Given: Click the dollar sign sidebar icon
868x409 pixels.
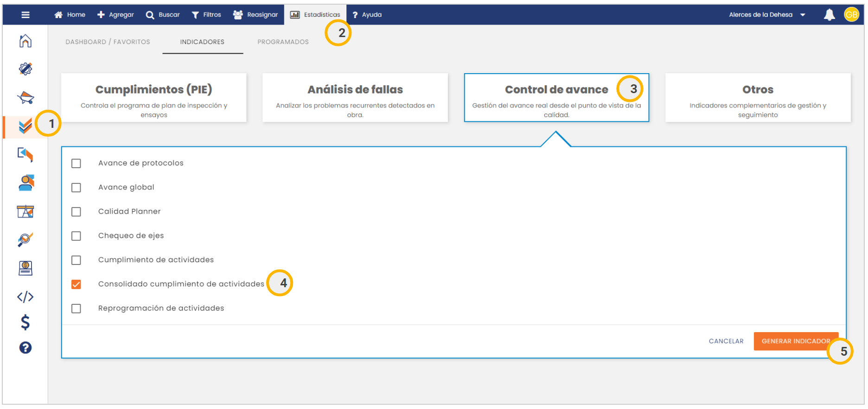Looking at the screenshot, I should tap(26, 322).
